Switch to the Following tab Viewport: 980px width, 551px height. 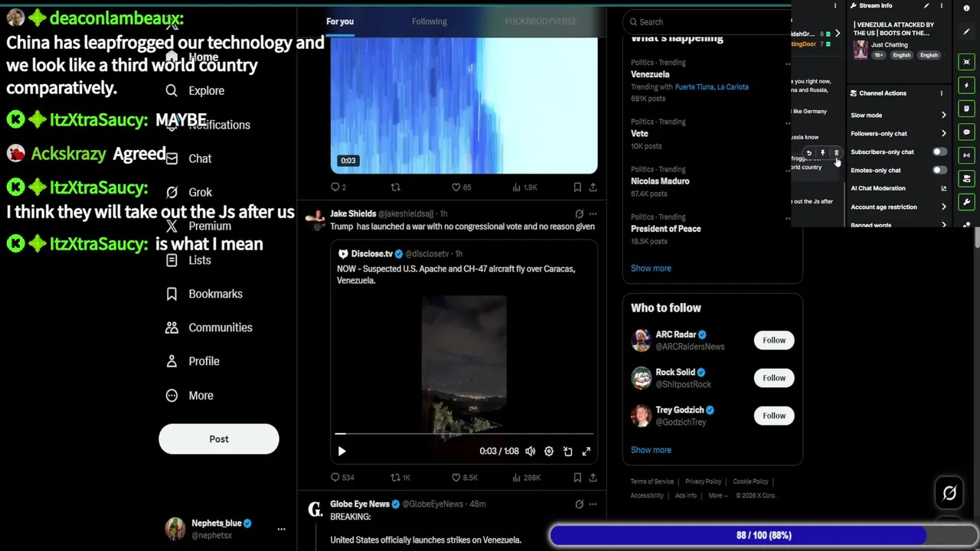click(430, 21)
